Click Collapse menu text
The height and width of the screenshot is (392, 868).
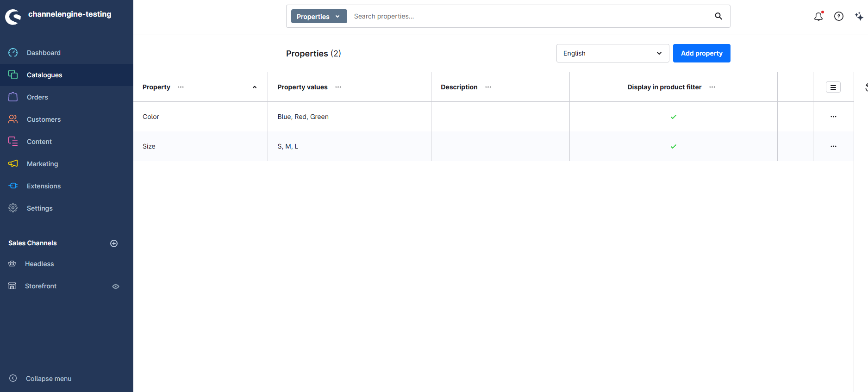49,379
